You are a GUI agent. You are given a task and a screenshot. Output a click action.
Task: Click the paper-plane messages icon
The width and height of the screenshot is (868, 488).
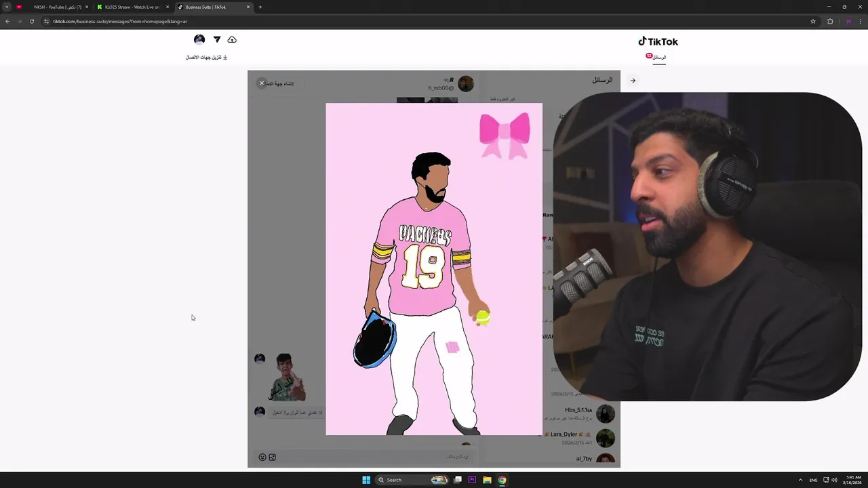point(217,40)
